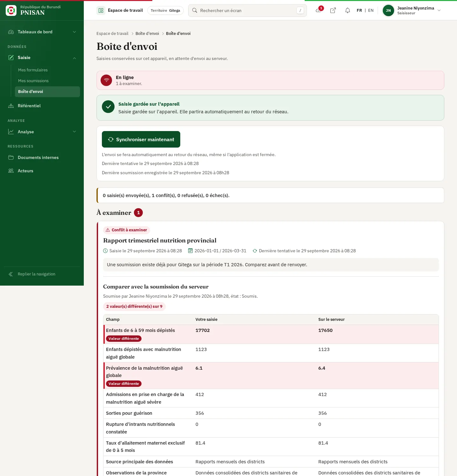Switch language to EN
Viewport: 457px width, 476px height.
tap(371, 10)
